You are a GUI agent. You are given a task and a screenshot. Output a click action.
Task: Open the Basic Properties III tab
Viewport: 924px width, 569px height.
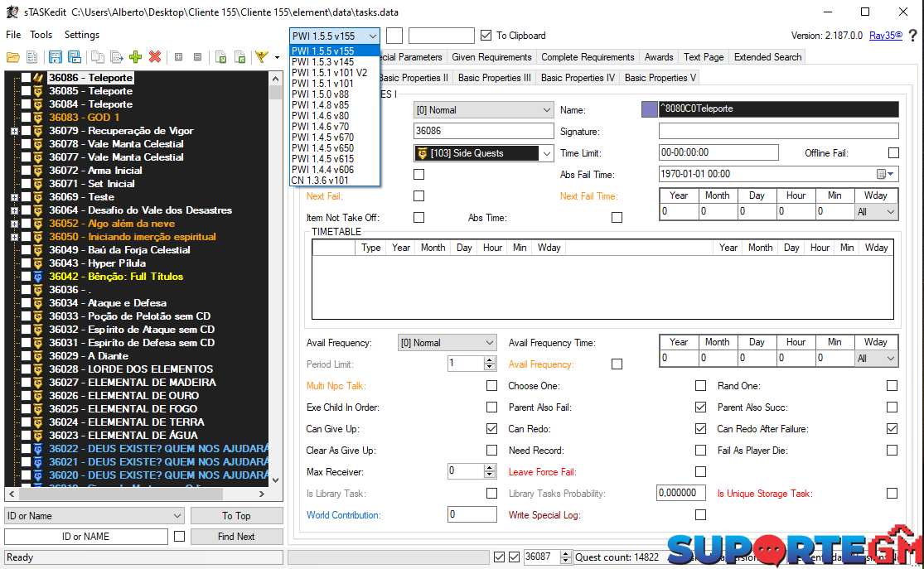[x=495, y=78]
